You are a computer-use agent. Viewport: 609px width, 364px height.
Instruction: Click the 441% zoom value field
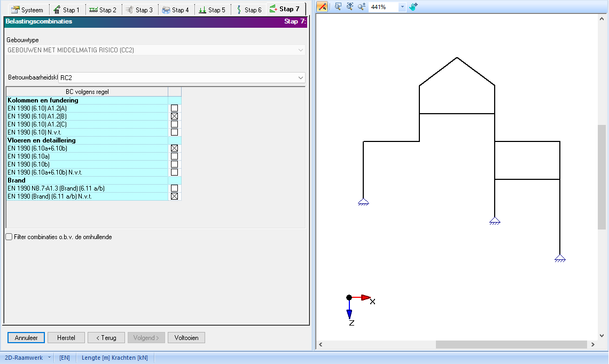(384, 7)
